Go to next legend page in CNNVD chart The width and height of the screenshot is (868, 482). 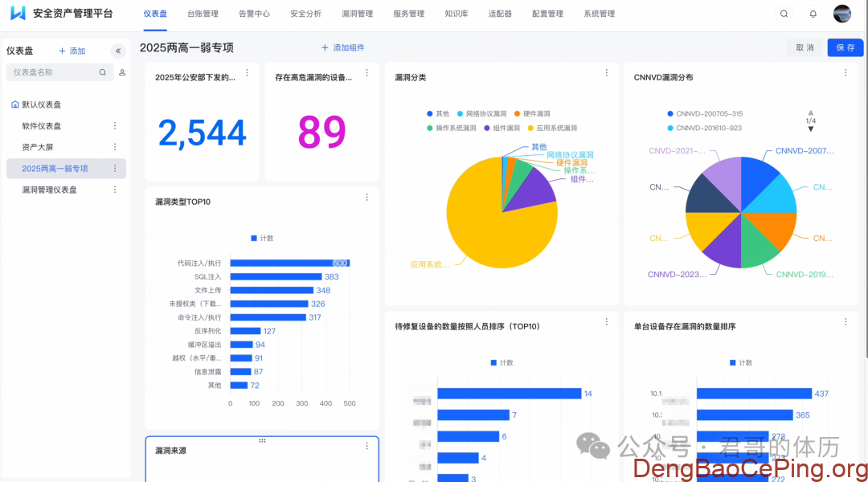(x=810, y=129)
